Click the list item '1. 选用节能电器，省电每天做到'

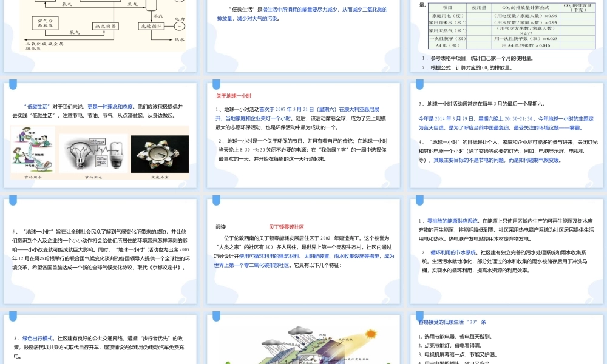pyautogui.click(x=455, y=337)
